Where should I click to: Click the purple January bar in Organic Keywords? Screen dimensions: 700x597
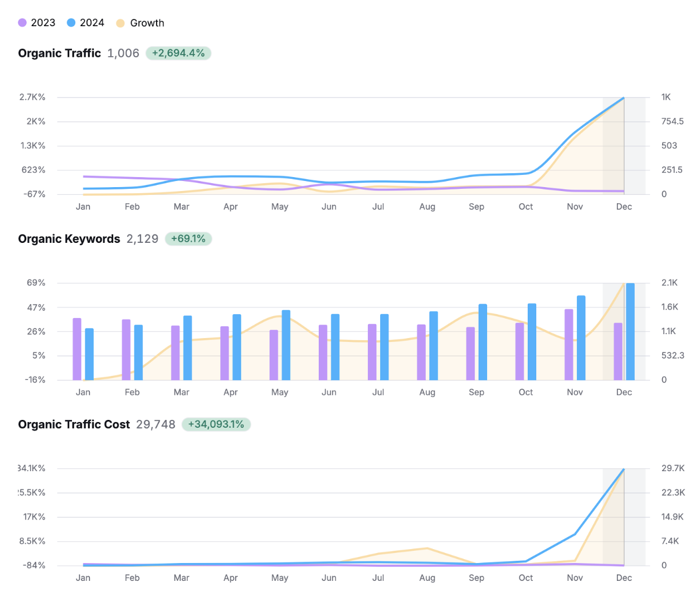click(x=77, y=349)
